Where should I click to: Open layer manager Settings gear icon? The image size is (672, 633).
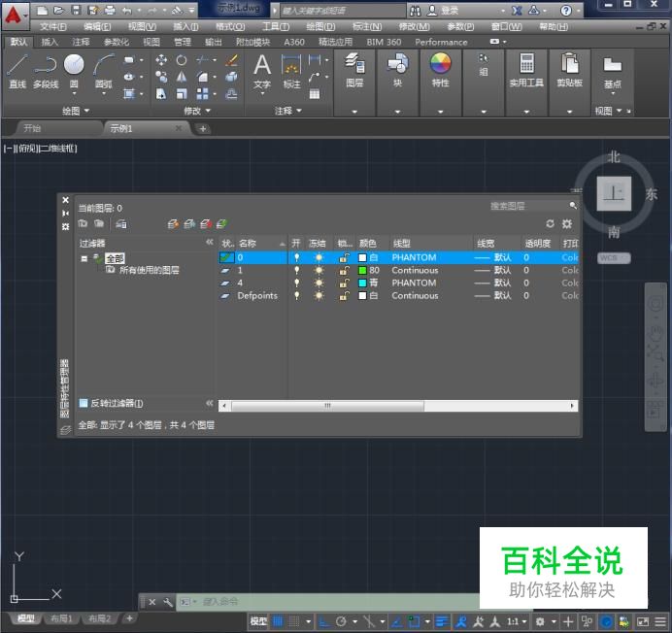pos(567,224)
